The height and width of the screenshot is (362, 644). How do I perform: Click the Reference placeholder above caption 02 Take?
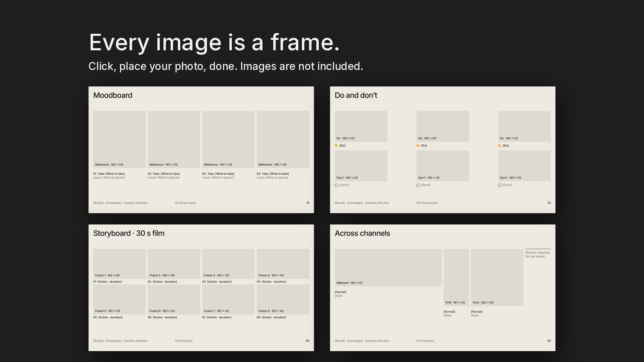click(x=174, y=139)
